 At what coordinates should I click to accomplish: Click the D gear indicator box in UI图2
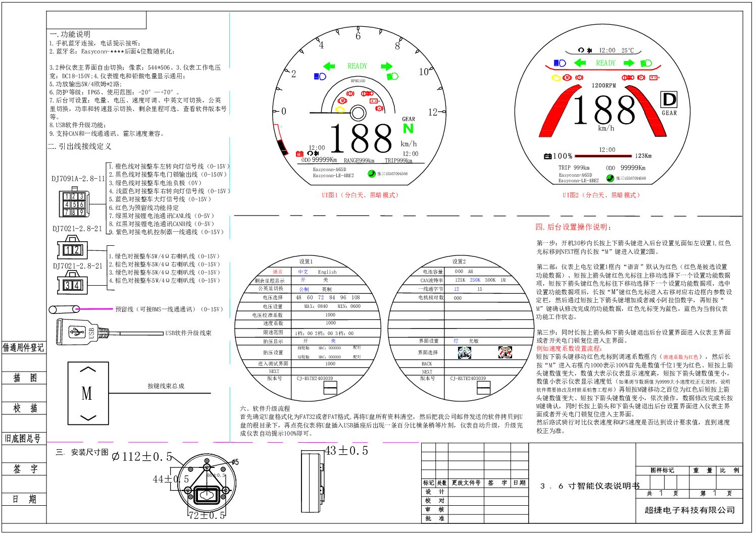[x=669, y=100]
